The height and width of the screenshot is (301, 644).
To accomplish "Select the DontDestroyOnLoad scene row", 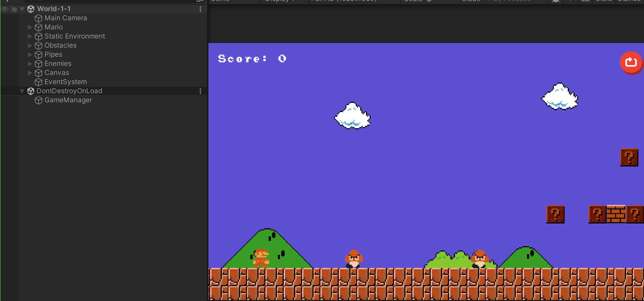I will [x=104, y=91].
